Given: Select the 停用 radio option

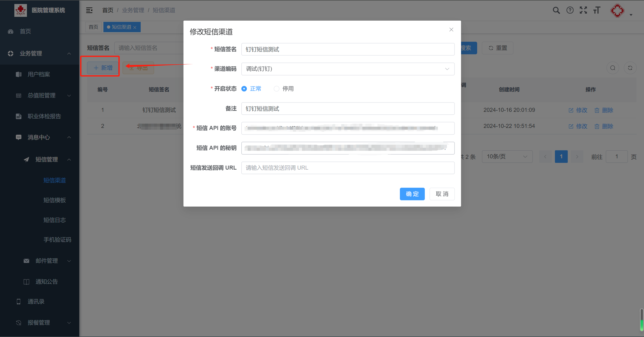Looking at the screenshot, I should [x=277, y=89].
